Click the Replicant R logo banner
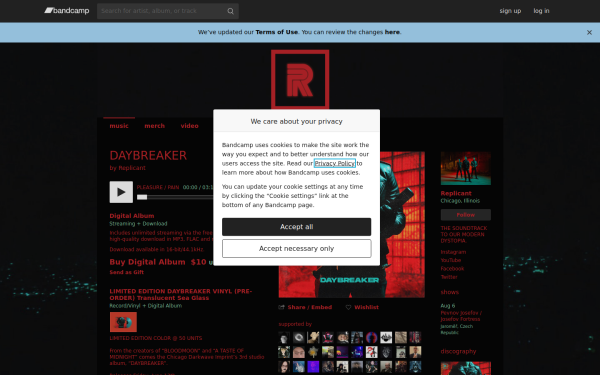 coord(300,80)
